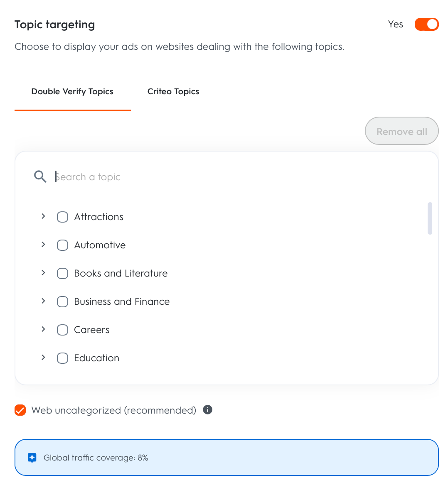The width and height of the screenshot is (448, 490).
Task: Click the info icon beside Web uncategorized
Action: [x=207, y=410]
